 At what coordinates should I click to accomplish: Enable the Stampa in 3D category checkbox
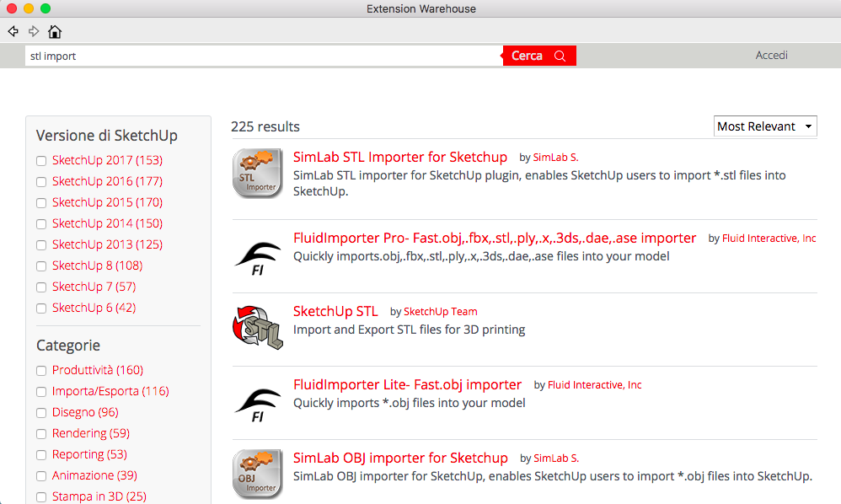pyautogui.click(x=41, y=497)
